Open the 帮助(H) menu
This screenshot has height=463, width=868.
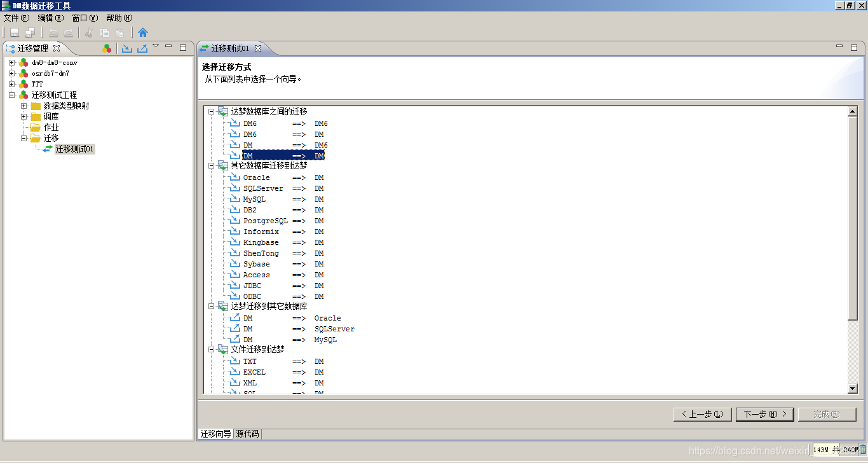[119, 18]
